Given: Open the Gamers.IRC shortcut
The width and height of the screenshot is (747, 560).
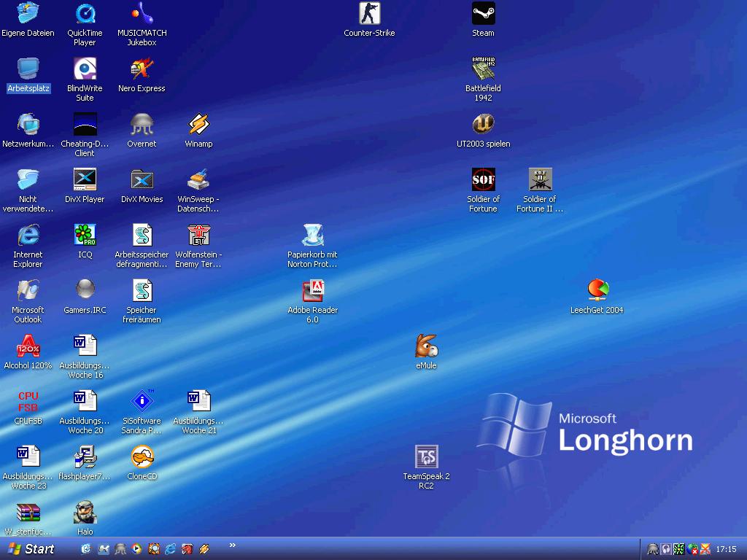Looking at the screenshot, I should 85,289.
